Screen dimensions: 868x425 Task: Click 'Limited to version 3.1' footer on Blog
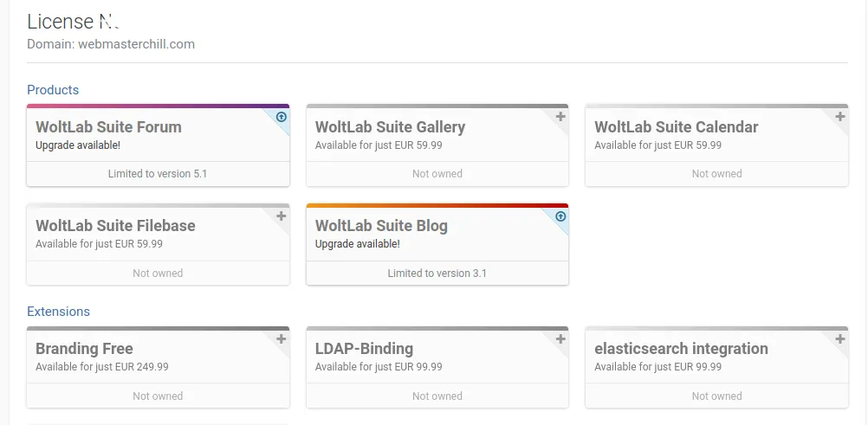[437, 274]
